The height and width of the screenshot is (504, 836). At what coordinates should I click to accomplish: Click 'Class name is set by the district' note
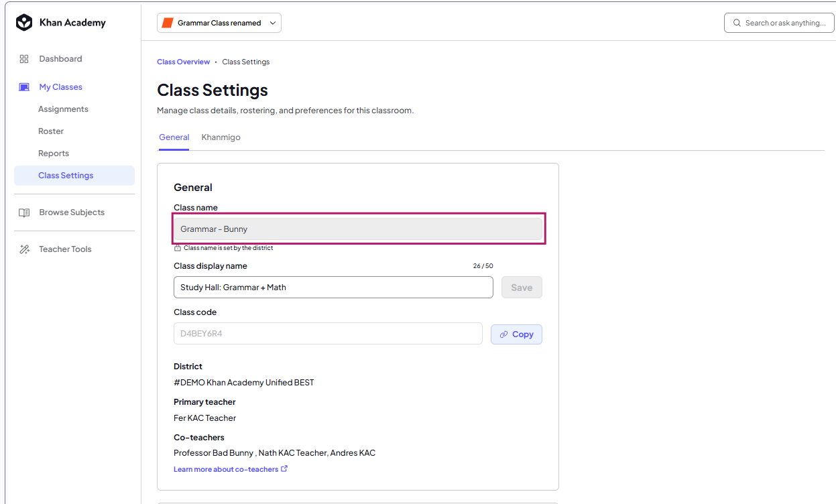(x=228, y=248)
